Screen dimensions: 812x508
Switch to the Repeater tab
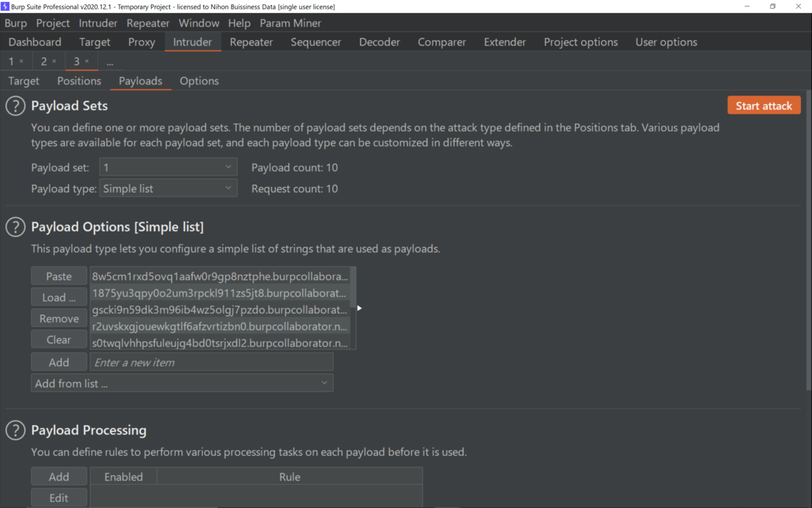(x=252, y=42)
